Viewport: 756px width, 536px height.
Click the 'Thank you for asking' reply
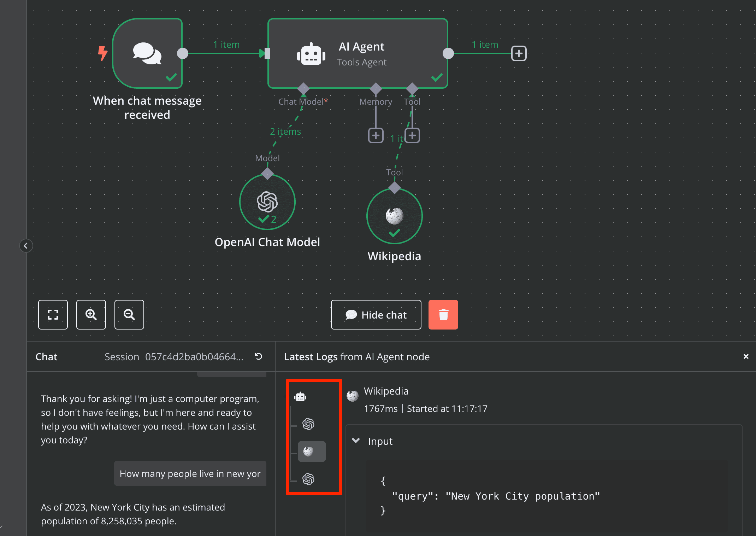(150, 419)
